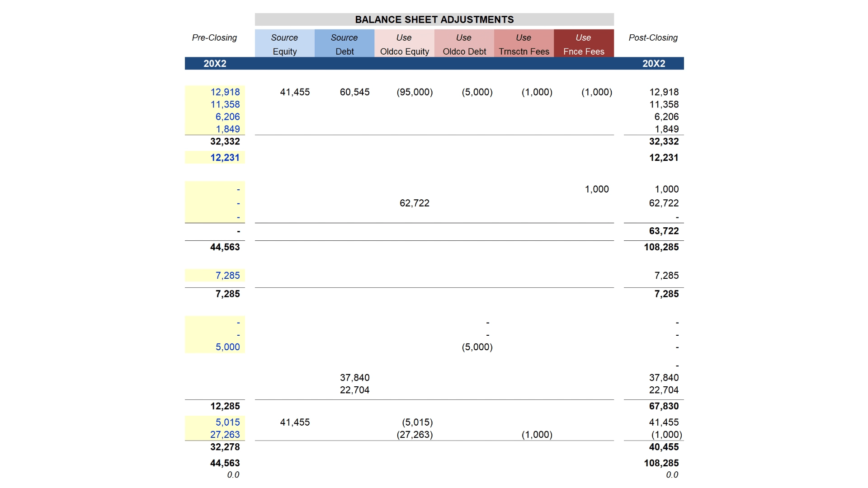Select 0.0 check under Pre-Closing 44,563
The height and width of the screenshot is (488, 868).
tap(233, 475)
